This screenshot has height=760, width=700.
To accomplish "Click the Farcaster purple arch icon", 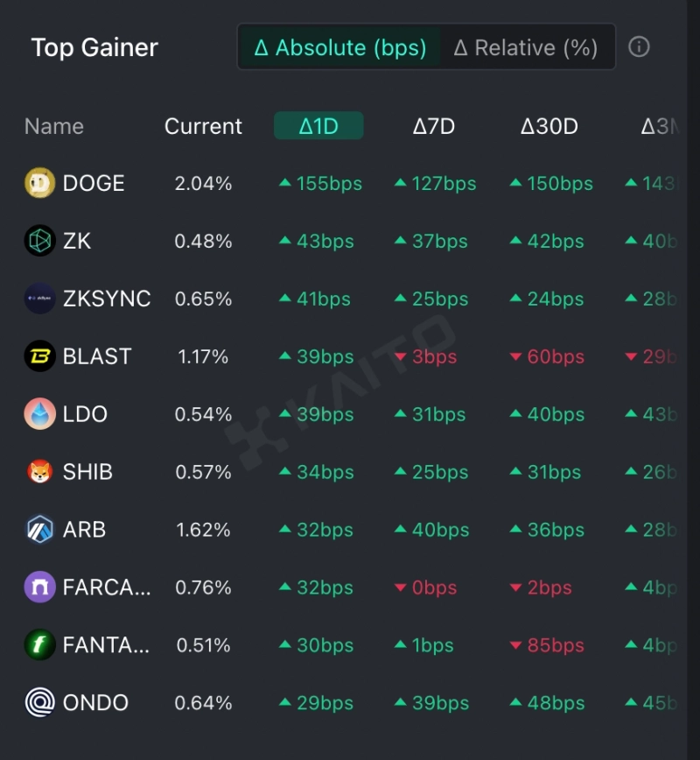I will 39,588.
